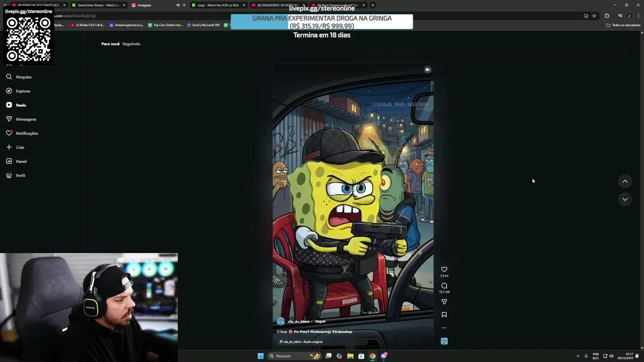
Task: Open the audio thumbnail beside the reel
Action: coord(444,341)
